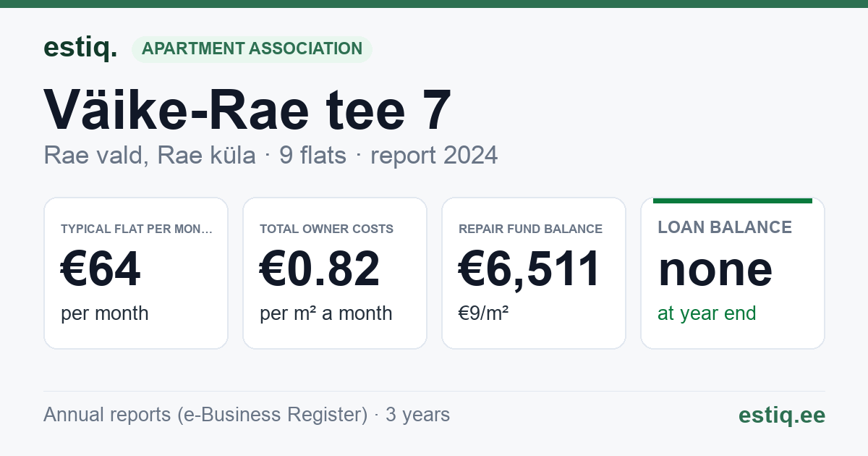The width and height of the screenshot is (868, 456).
Task: Open the estiq.ee link
Action: point(782,415)
